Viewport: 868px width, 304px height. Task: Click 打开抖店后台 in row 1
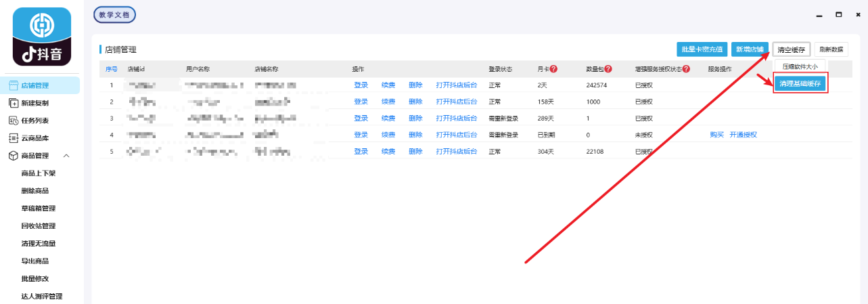(457, 85)
